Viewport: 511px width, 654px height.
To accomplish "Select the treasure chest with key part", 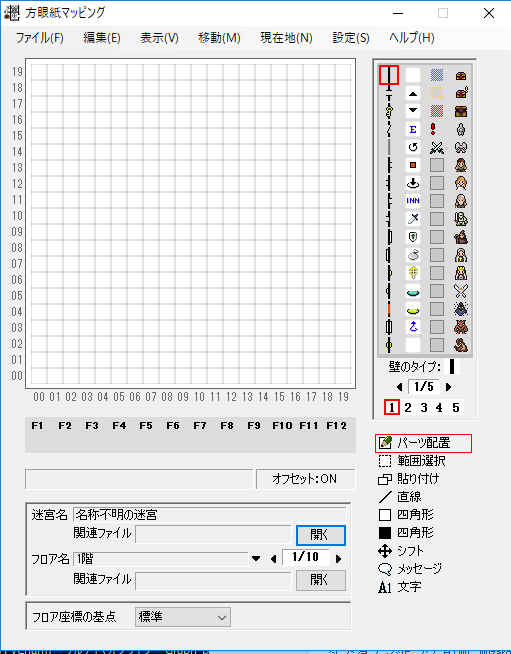I will (x=461, y=93).
